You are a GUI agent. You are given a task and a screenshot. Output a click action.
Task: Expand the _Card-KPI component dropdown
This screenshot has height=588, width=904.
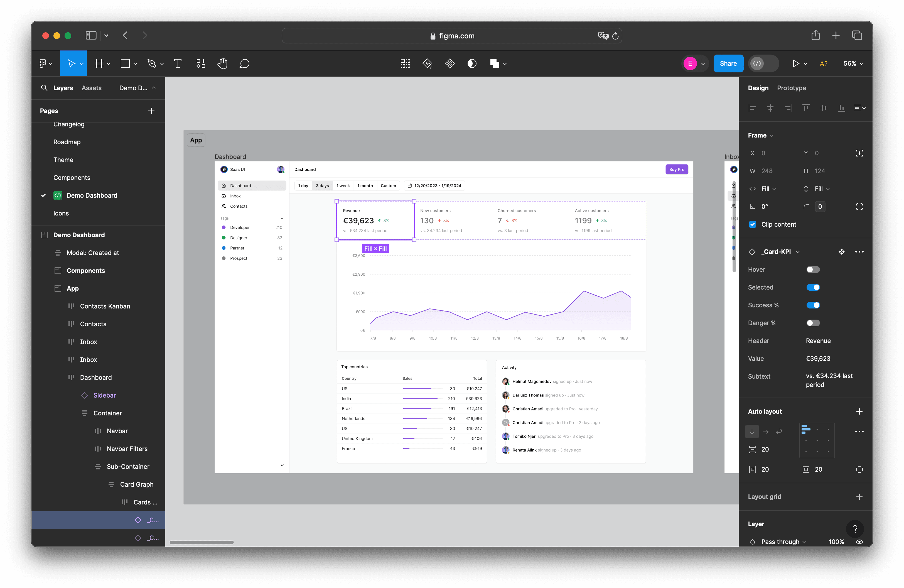click(797, 251)
